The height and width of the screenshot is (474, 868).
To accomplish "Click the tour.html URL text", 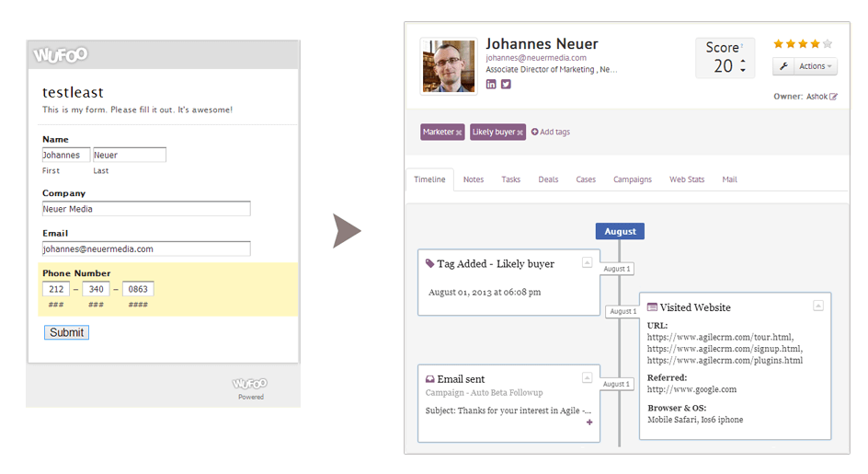I will point(720,337).
